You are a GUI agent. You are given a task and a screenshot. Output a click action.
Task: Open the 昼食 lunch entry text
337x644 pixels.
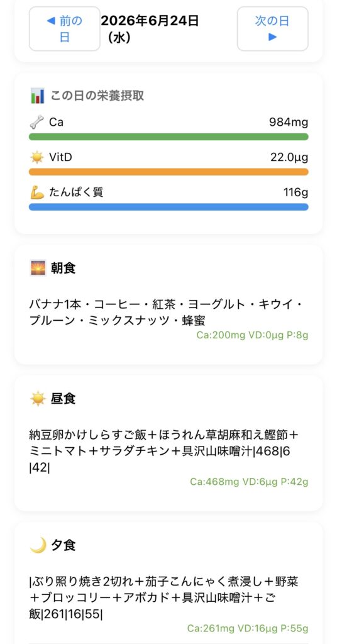[x=163, y=451]
